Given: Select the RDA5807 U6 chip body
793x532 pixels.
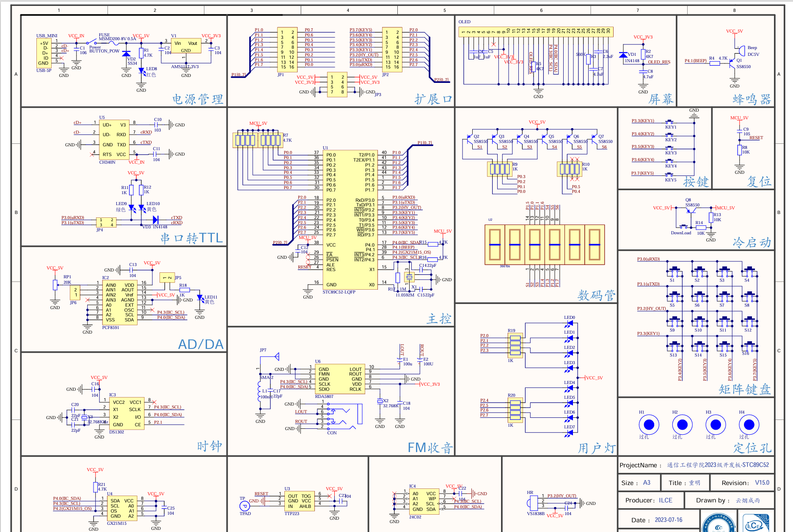Looking at the screenshot, I should (x=340, y=379).
